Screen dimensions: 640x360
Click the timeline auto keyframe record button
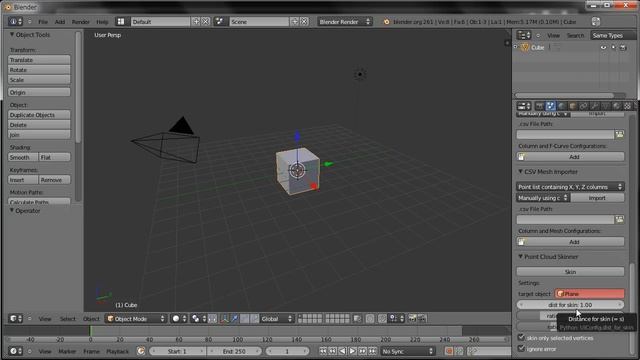(449, 351)
